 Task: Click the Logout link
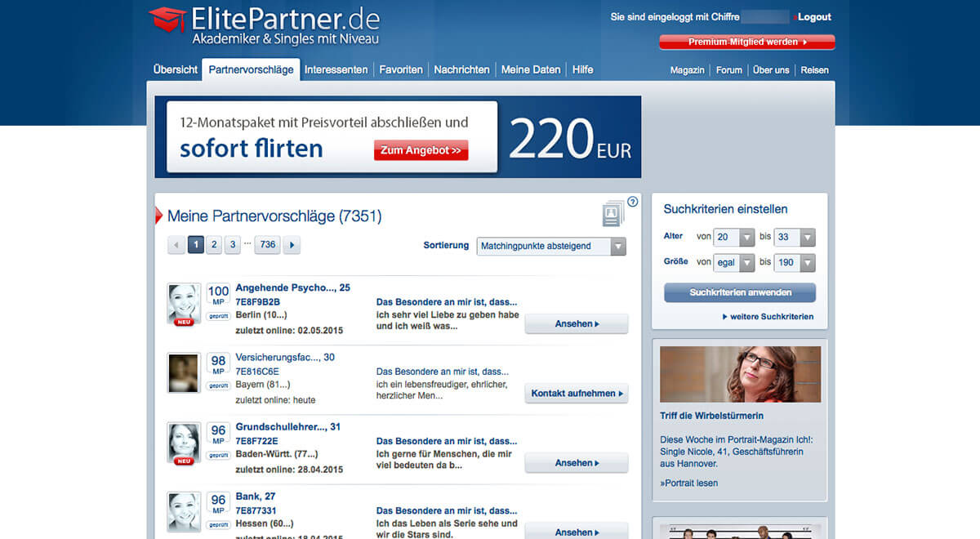[814, 17]
